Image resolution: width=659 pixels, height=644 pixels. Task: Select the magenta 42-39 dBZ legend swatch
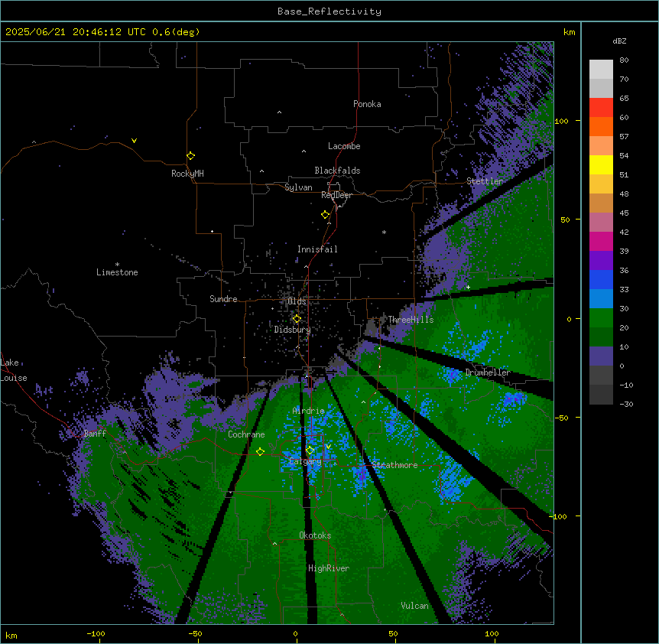pos(601,241)
